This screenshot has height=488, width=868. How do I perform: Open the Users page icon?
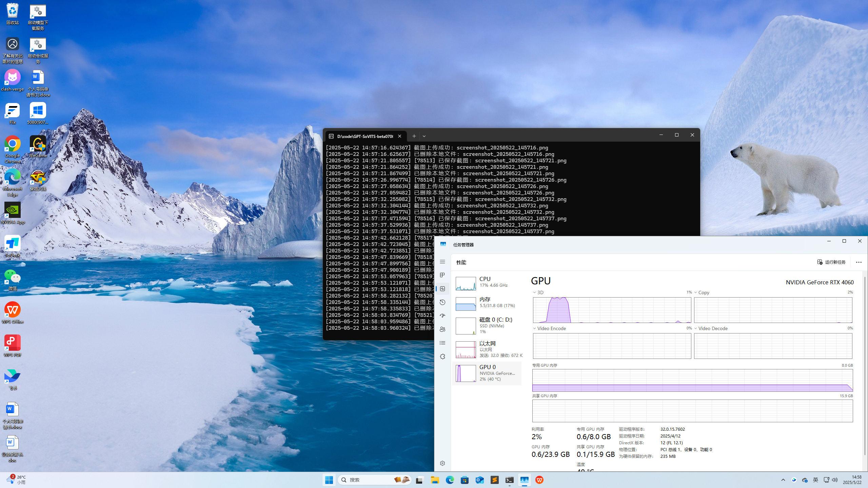click(x=442, y=329)
